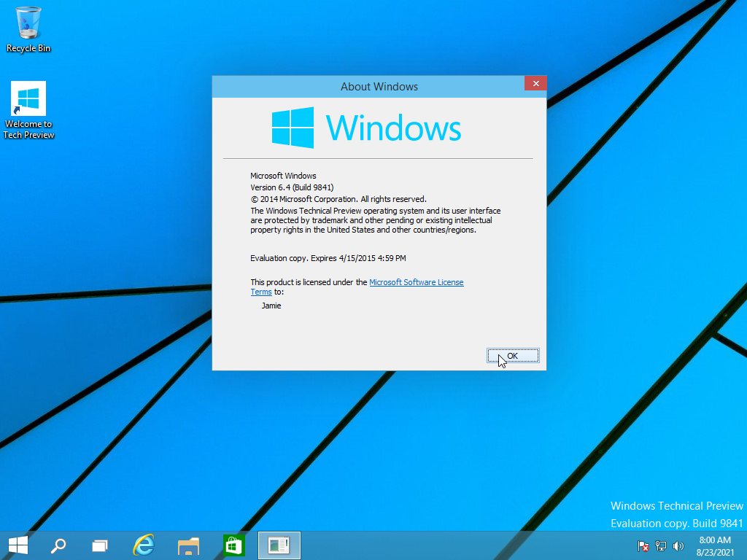Image resolution: width=747 pixels, height=560 pixels.
Task: Open the Start menu
Action: pos(18,545)
